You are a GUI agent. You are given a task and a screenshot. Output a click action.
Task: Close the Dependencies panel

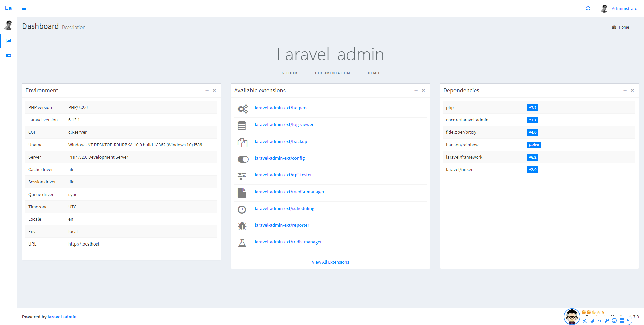click(632, 90)
